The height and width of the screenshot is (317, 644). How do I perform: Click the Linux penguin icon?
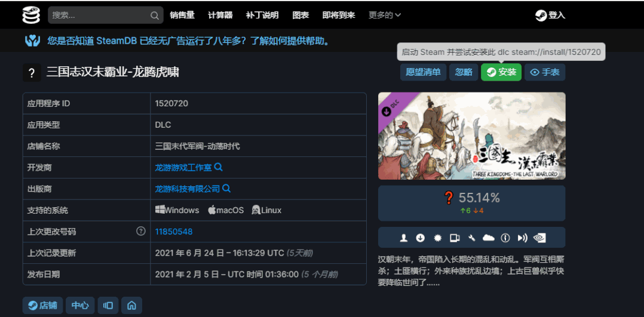click(x=256, y=210)
